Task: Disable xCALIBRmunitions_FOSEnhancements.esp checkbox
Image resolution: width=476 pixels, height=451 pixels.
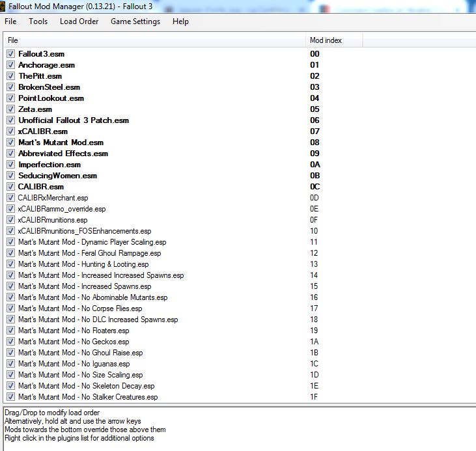Action: [10, 231]
